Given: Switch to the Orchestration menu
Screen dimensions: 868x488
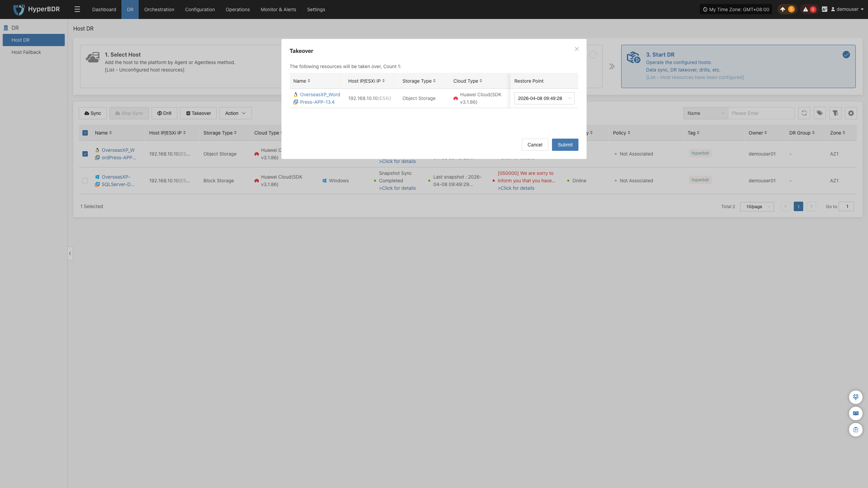Looking at the screenshot, I should click(159, 9).
